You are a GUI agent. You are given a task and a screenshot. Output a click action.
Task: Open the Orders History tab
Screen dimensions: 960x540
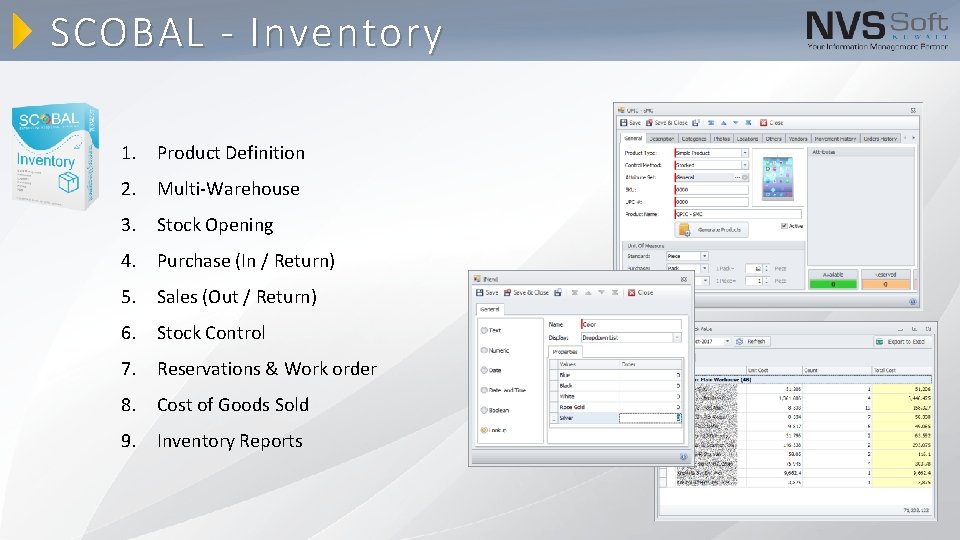point(880,139)
